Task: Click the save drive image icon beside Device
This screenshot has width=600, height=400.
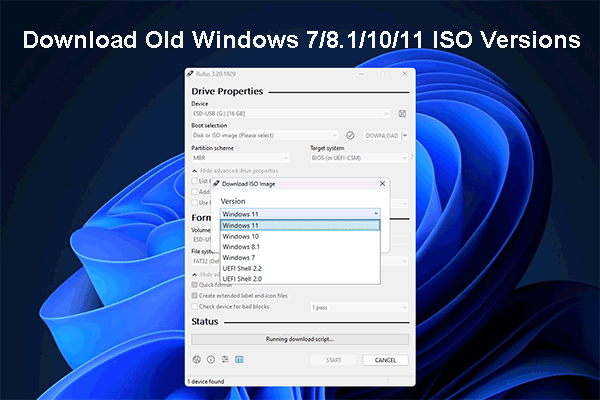Action: (402, 114)
